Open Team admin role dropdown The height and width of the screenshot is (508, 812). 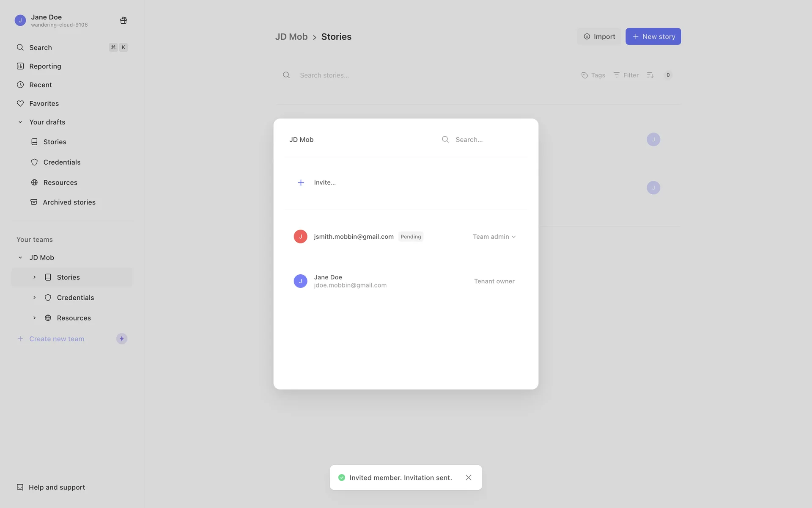tap(494, 237)
